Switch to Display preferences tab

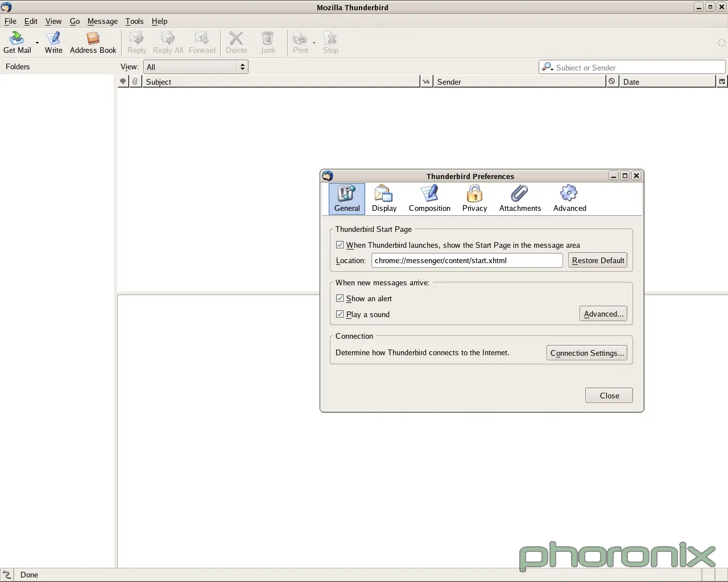coord(384,199)
